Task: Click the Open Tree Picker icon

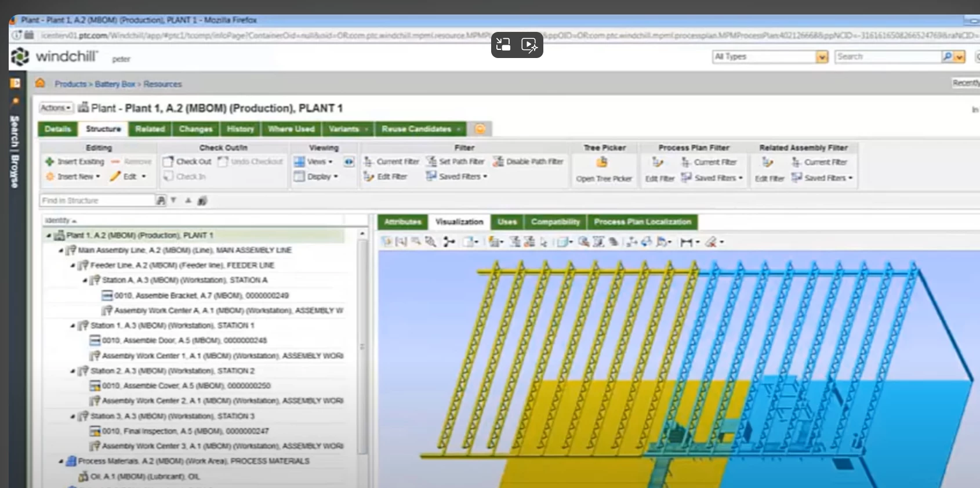Action: [x=602, y=162]
